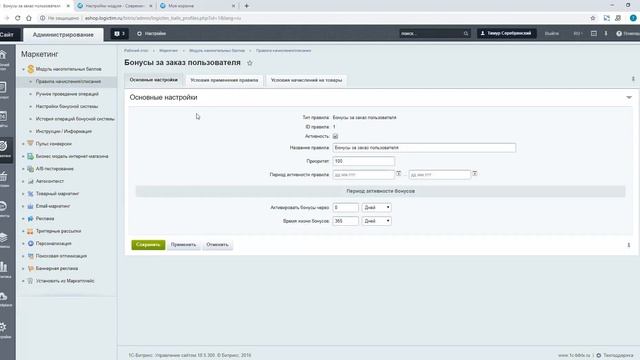Open the Marketing target icon in sidebar
The width and height of the screenshot is (640, 360).
(x=3, y=146)
